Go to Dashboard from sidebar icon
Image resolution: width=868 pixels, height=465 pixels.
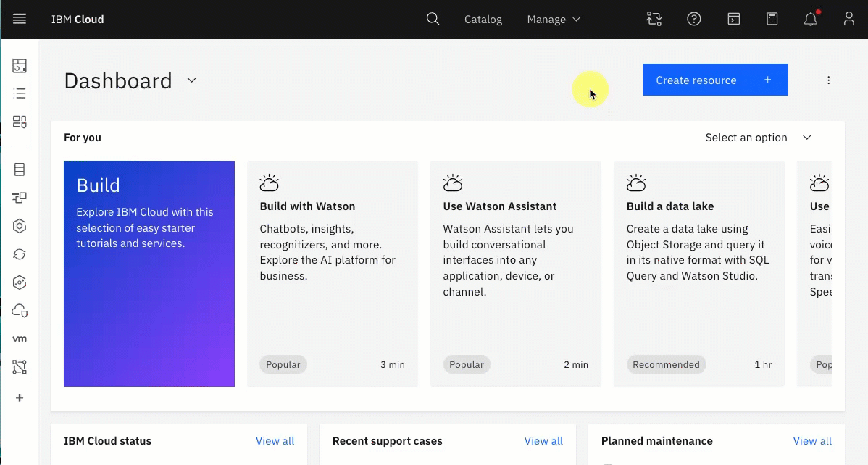pos(20,65)
